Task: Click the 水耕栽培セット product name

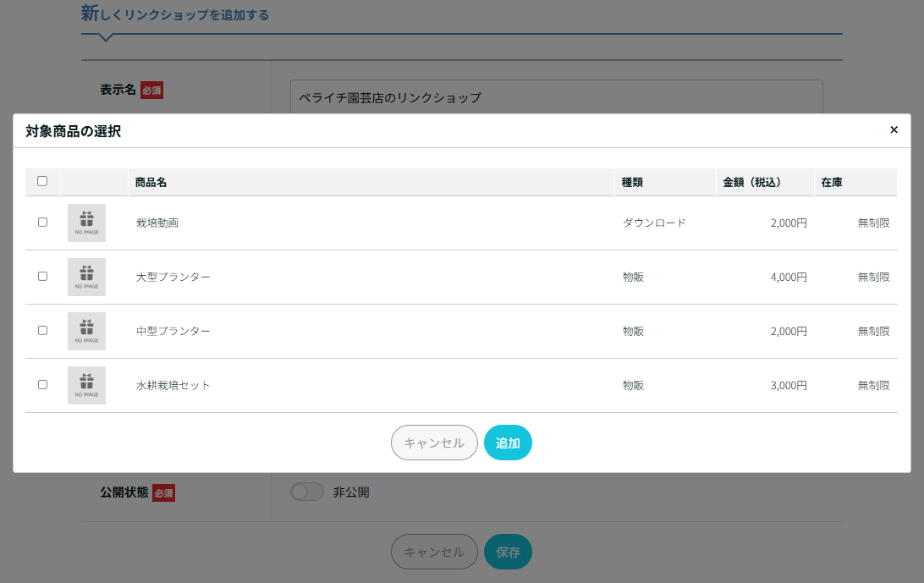Action: tap(173, 385)
